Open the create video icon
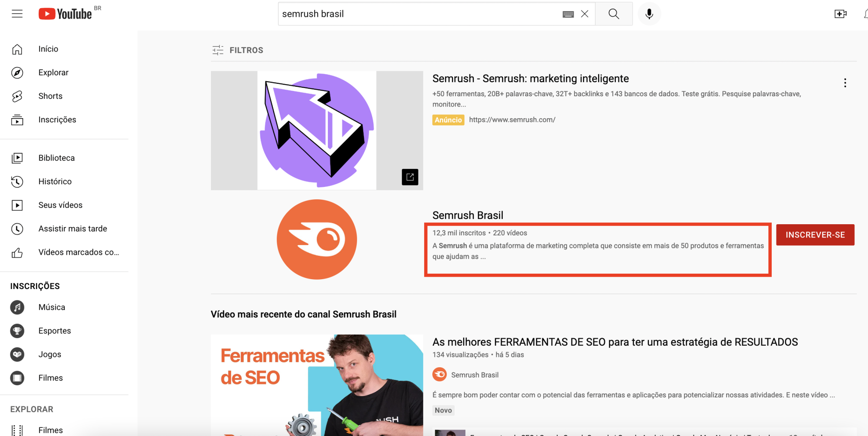The width and height of the screenshot is (868, 436). (840, 13)
